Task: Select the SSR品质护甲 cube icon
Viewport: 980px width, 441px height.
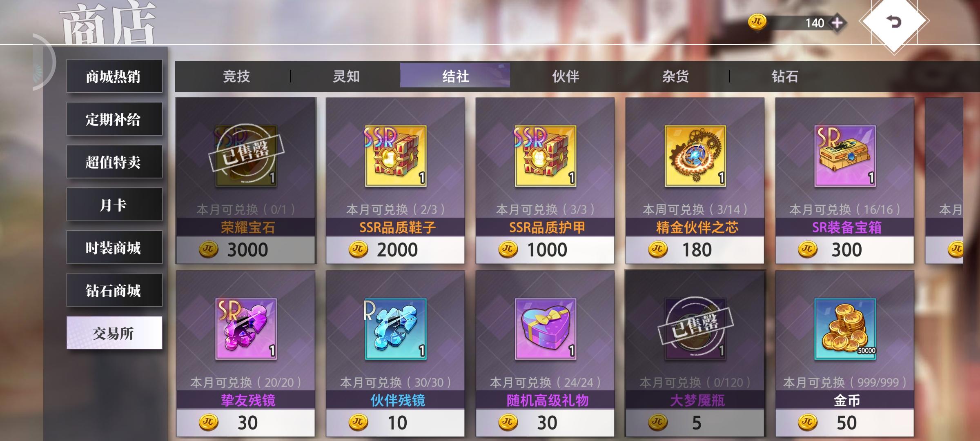Action: [x=546, y=156]
